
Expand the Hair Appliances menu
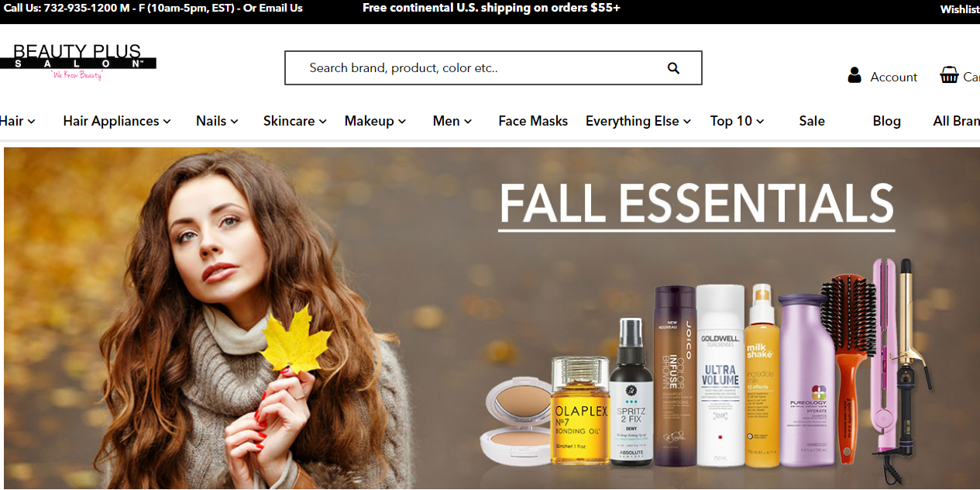point(117,121)
